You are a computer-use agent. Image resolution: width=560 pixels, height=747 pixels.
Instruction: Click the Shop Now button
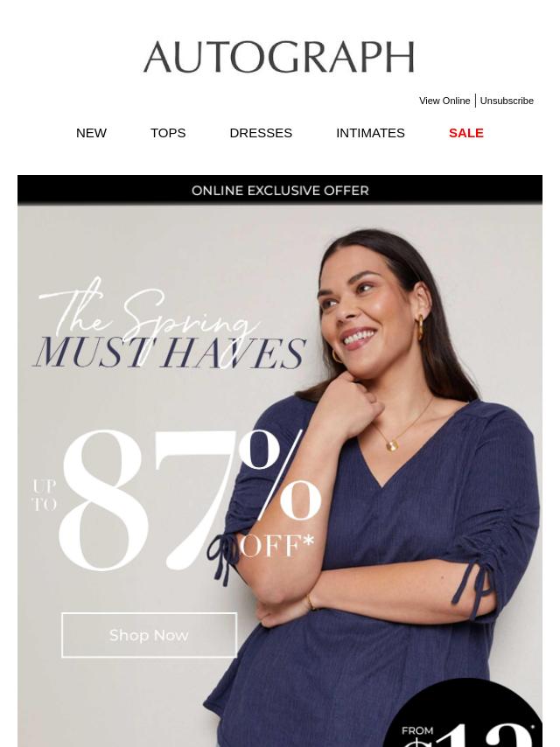click(x=149, y=635)
